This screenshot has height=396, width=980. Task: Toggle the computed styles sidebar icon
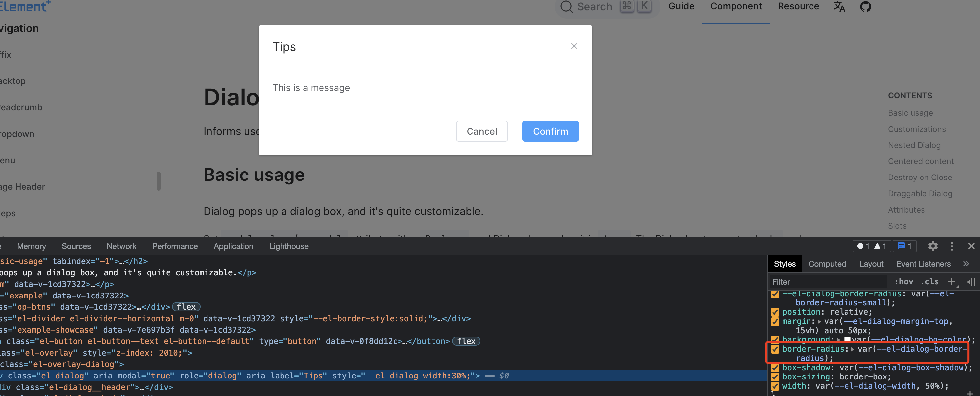969,281
